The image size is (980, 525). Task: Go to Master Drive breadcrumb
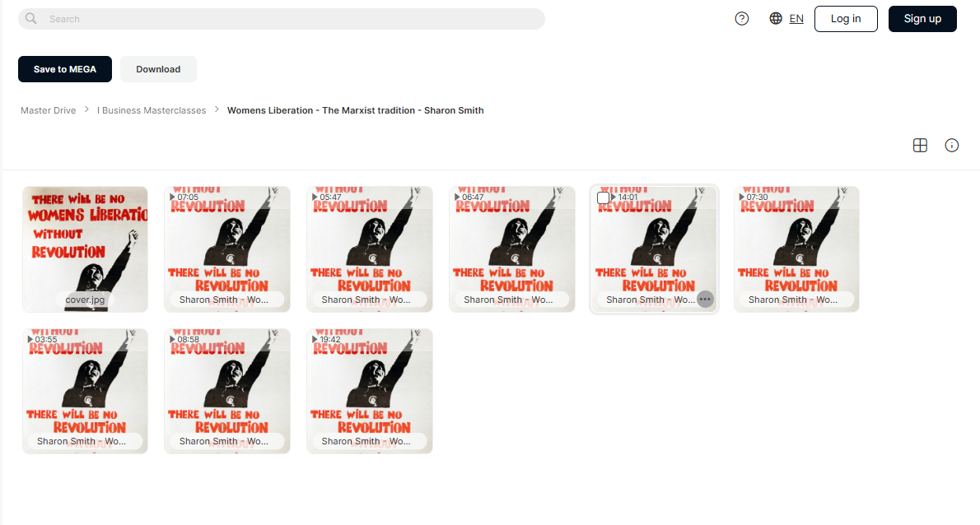[x=48, y=110]
